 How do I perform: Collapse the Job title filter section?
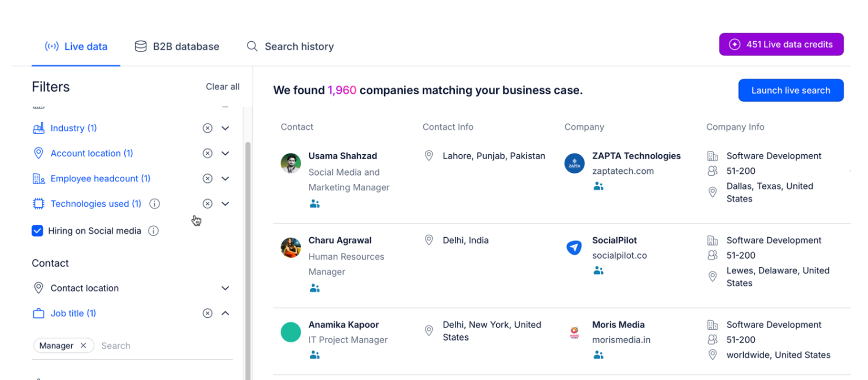225,313
